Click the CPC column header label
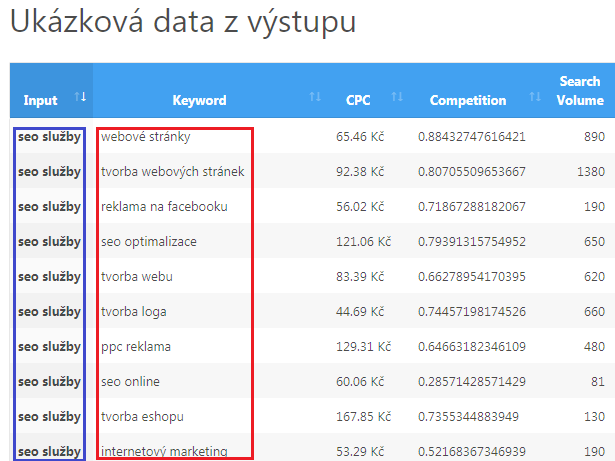Image resolution: width=615 pixels, height=461 pixels. 358,100
